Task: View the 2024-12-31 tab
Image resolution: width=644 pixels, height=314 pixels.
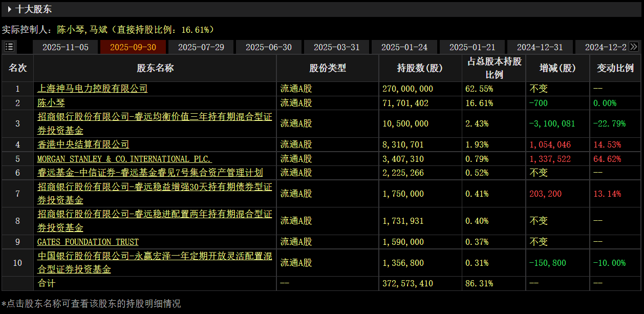Action: [540, 47]
